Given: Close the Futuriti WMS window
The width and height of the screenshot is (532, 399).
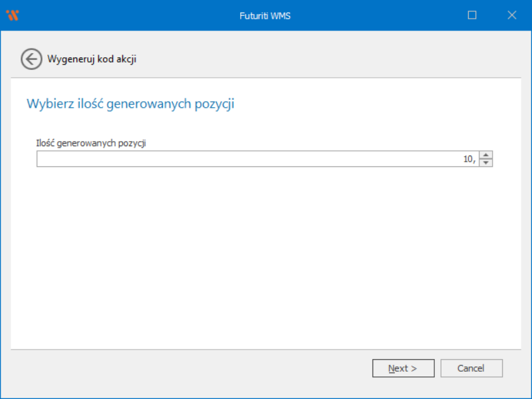Looking at the screenshot, I should 511,15.
